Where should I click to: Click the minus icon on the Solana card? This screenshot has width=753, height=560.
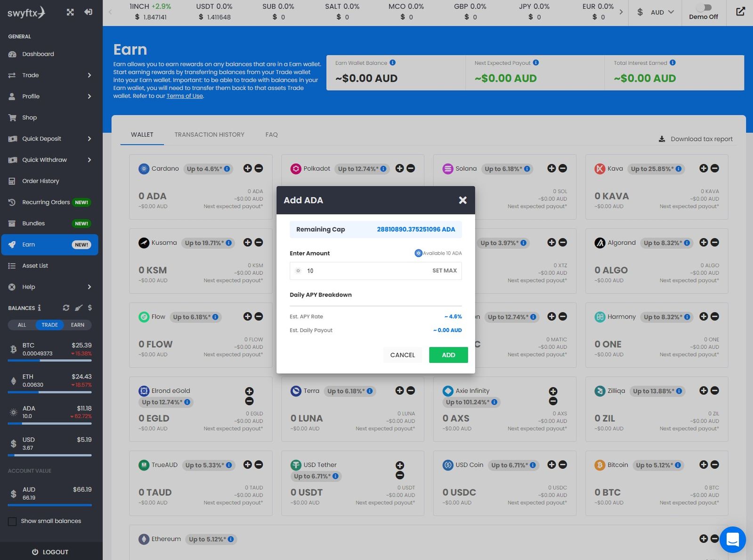pyautogui.click(x=563, y=168)
